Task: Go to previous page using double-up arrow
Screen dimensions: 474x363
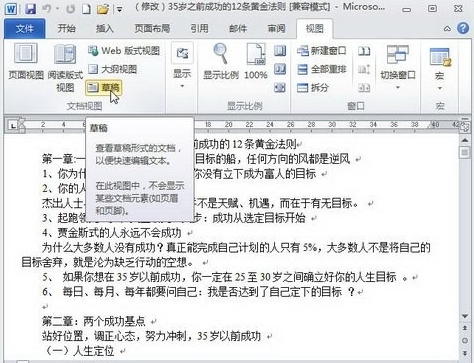Action: [x=465, y=329]
